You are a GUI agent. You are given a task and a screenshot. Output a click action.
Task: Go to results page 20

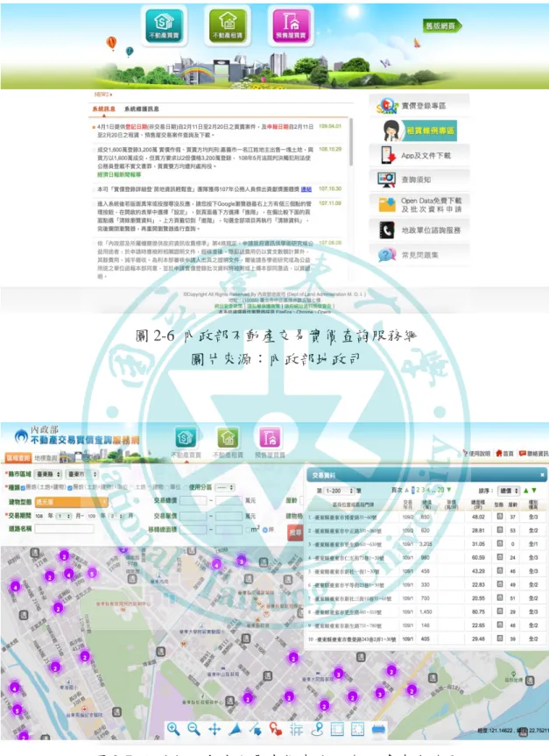pos(440,490)
